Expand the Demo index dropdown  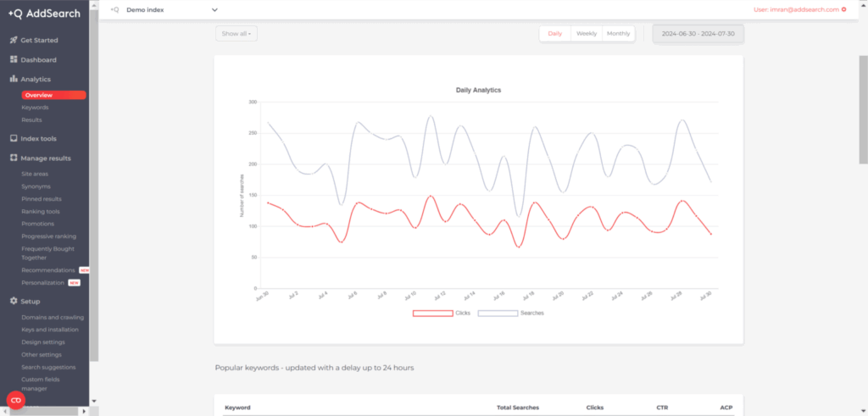214,10
